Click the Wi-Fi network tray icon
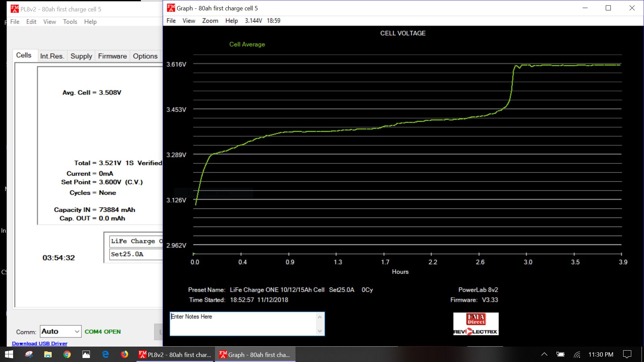 (577, 355)
